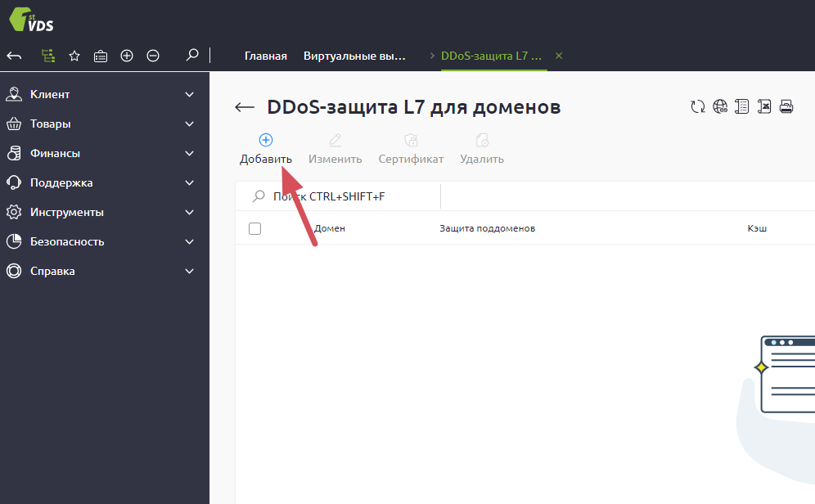The height and width of the screenshot is (504, 815).
Task: Open the Поддержка menu label
Action: pyautogui.click(x=61, y=183)
